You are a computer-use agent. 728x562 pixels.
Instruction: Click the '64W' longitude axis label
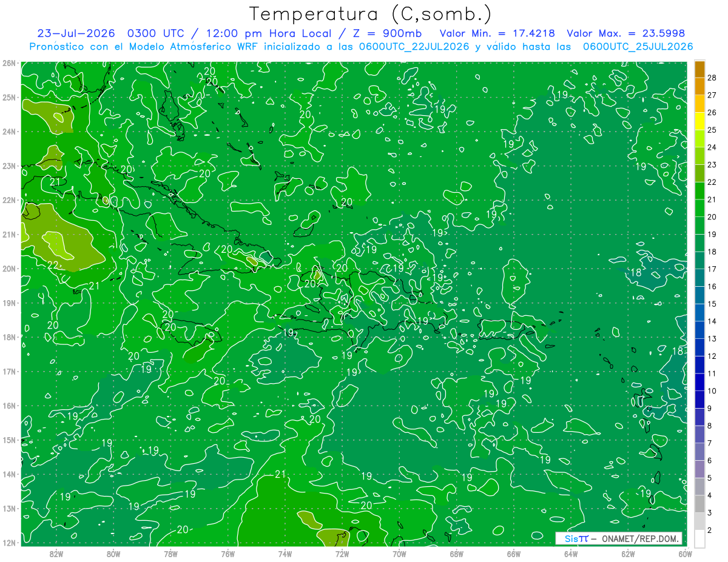point(571,553)
